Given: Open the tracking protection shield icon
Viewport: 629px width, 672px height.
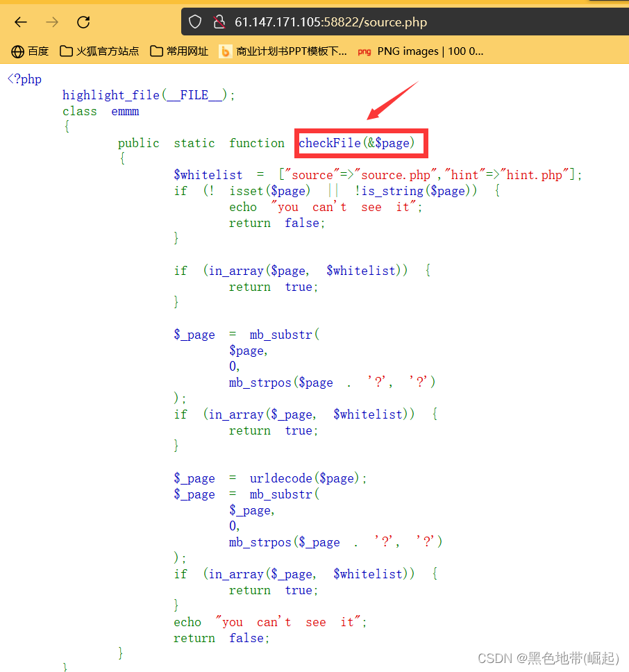Looking at the screenshot, I should click(x=195, y=22).
